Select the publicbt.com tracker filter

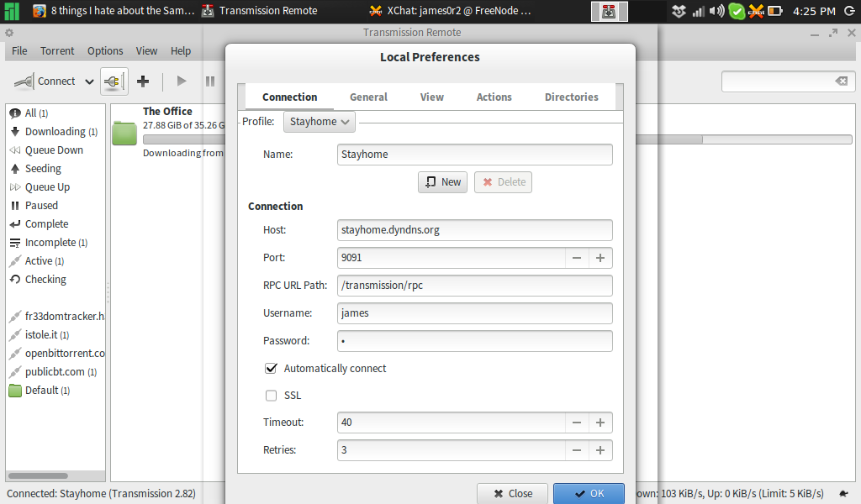(x=53, y=372)
